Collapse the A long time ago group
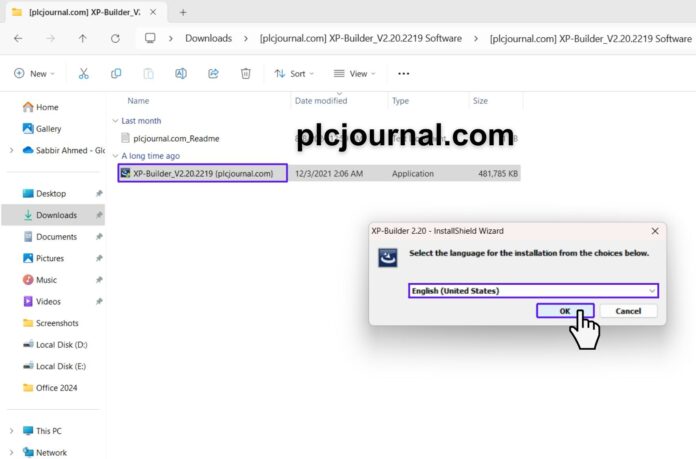Viewport: 696px width, 459px height. pos(115,156)
